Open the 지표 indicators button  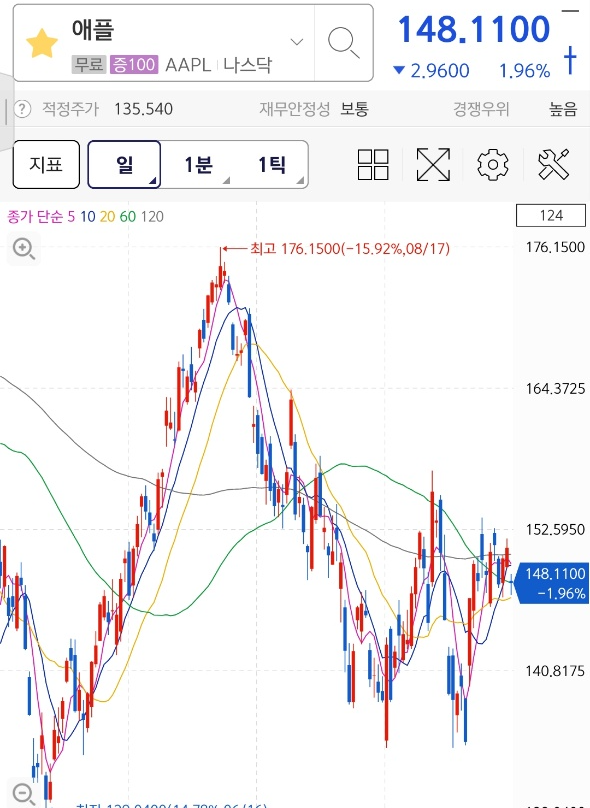[46, 164]
